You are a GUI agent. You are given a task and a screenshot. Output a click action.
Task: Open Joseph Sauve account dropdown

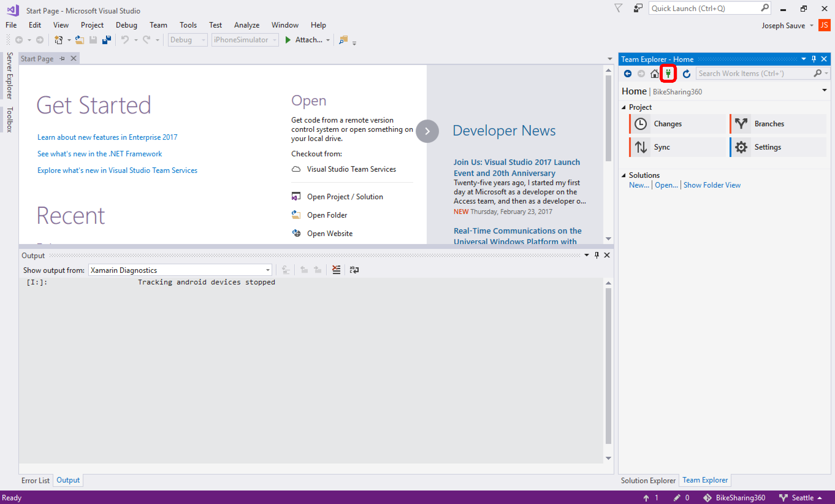tap(811, 25)
